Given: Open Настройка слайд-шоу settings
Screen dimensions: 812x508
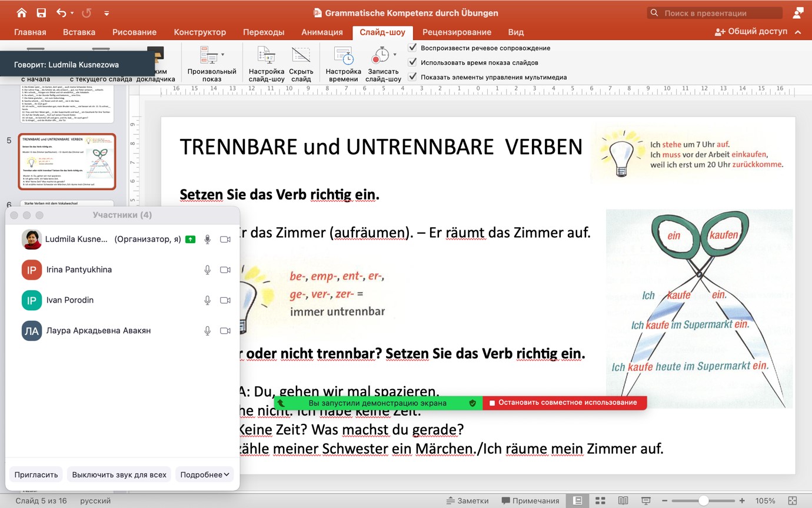Looking at the screenshot, I should (267, 64).
